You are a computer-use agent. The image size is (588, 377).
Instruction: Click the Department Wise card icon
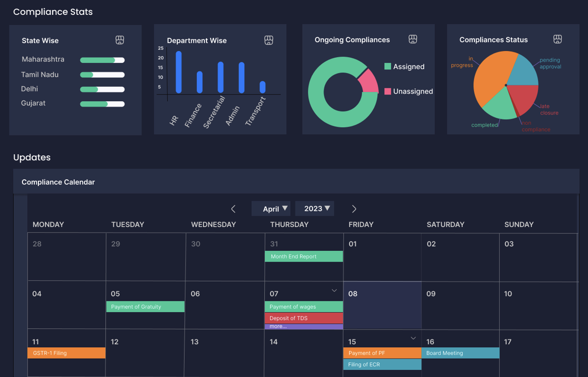(x=268, y=40)
